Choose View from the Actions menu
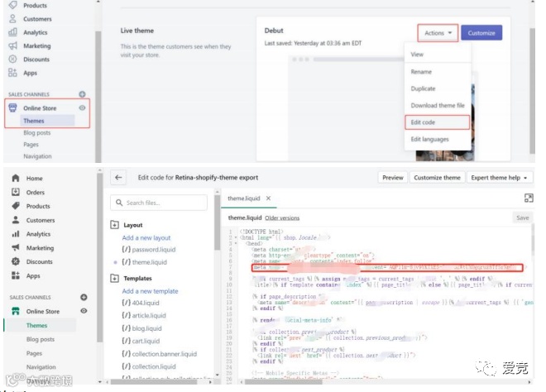The height and width of the screenshot is (392, 546). coord(417,55)
